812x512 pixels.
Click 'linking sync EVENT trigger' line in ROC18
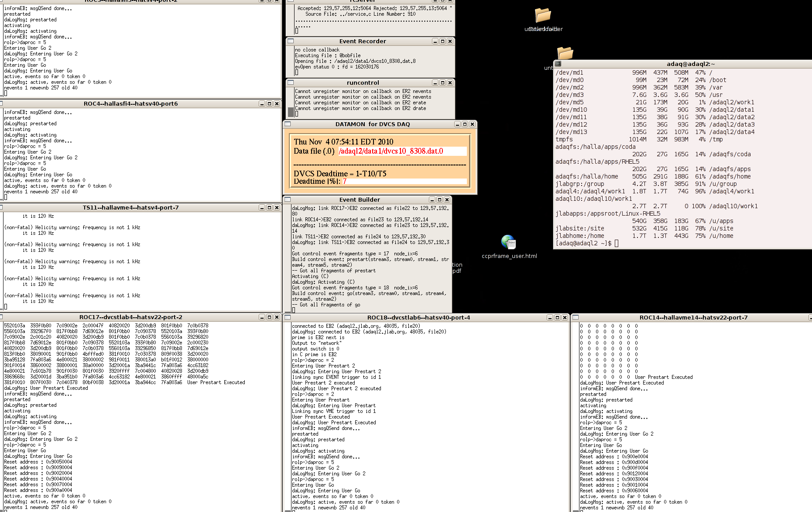click(x=336, y=377)
